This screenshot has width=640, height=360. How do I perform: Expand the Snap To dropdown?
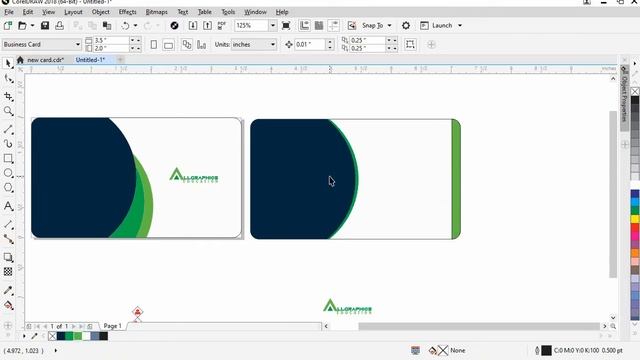(x=389, y=25)
